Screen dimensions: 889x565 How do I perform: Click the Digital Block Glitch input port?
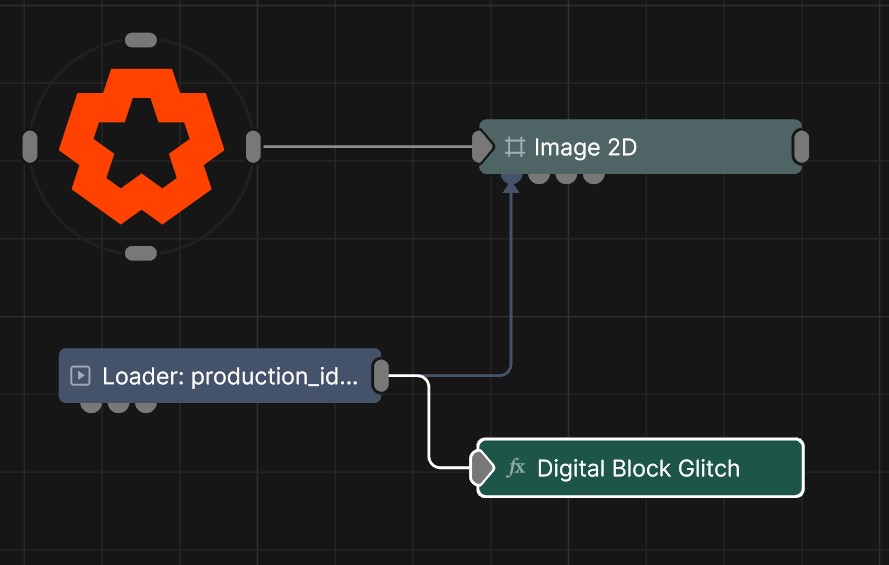click(x=482, y=467)
